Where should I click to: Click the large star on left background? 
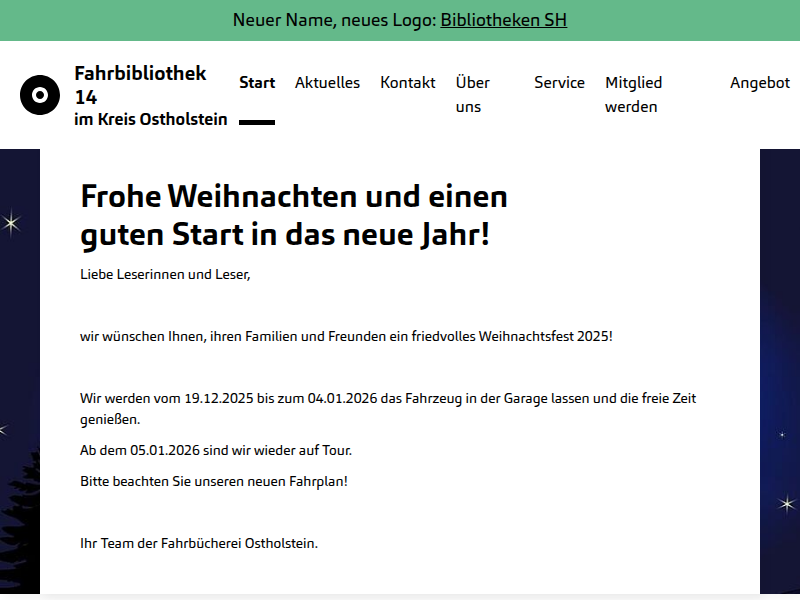point(11,223)
